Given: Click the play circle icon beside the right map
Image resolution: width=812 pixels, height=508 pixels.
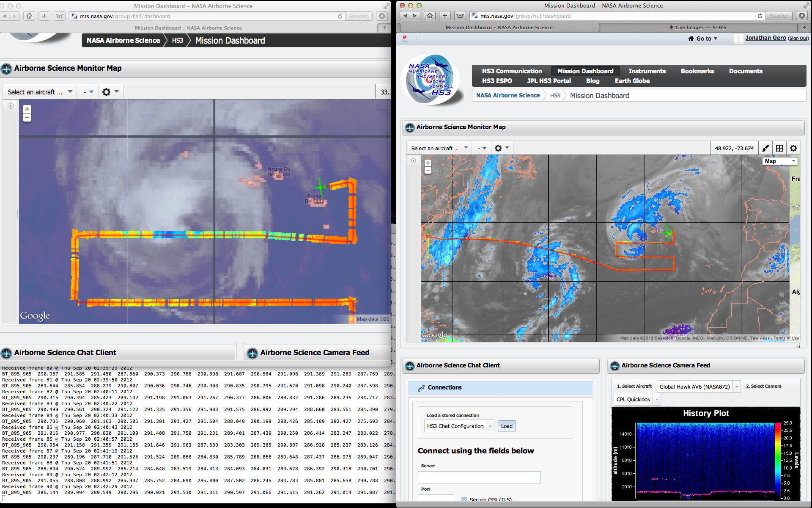Looking at the screenshot, I should pos(414,160).
